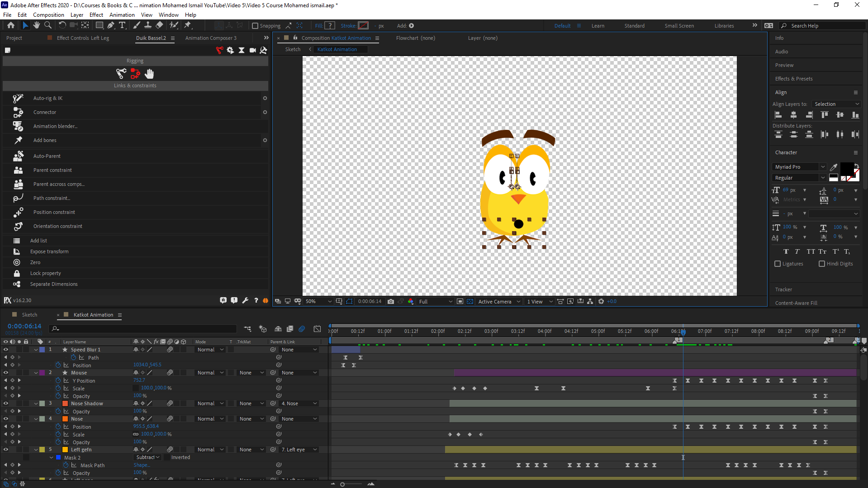
Task: Take a snapshot with camera icon
Action: click(x=391, y=302)
